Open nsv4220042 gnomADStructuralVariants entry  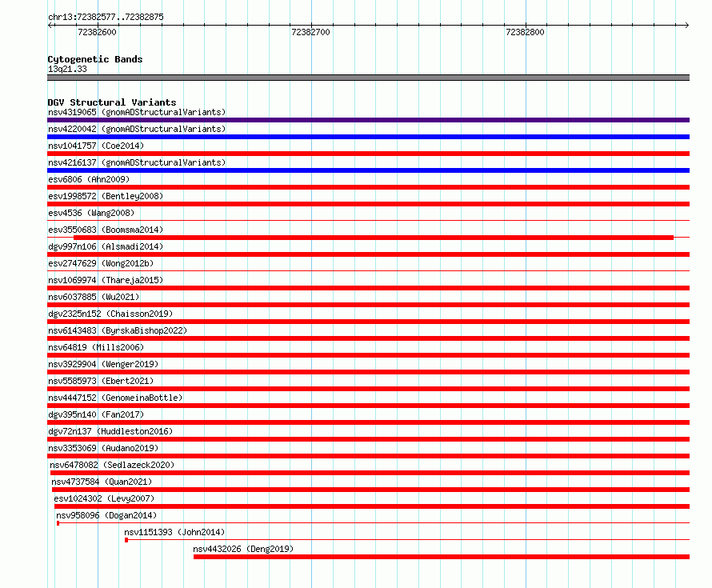[137, 129]
